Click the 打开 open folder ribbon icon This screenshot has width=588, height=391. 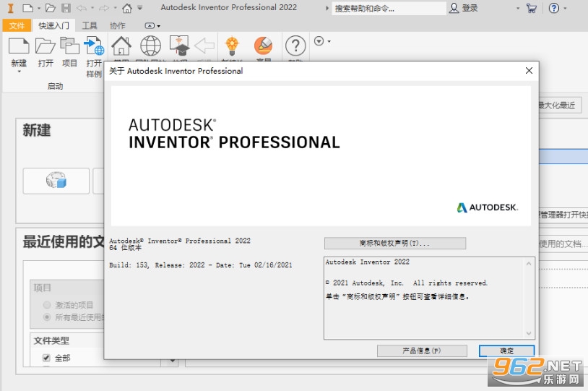[45, 46]
